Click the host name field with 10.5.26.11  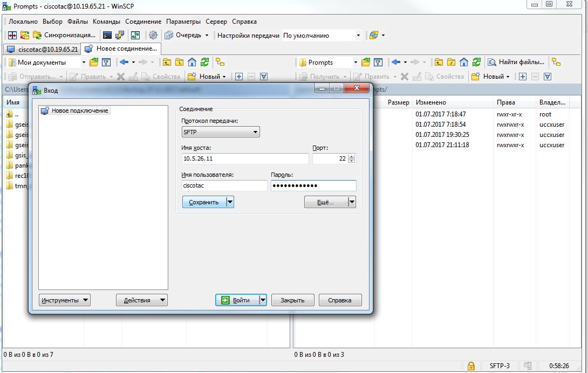[x=245, y=158]
